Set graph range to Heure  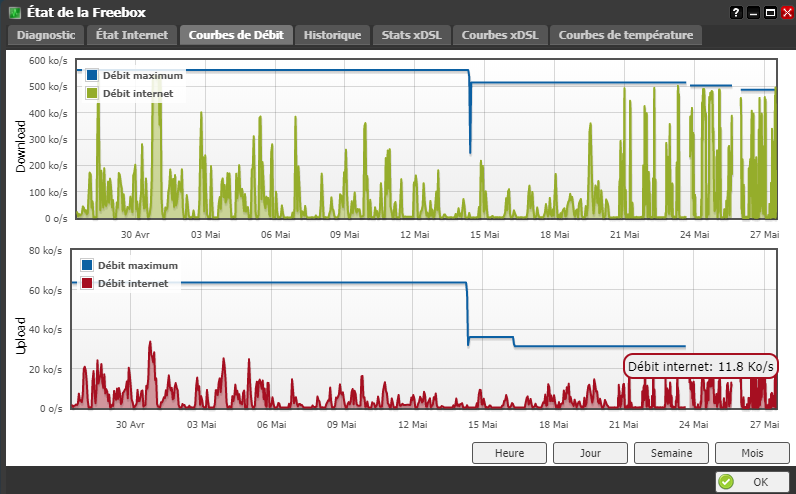tap(509, 453)
